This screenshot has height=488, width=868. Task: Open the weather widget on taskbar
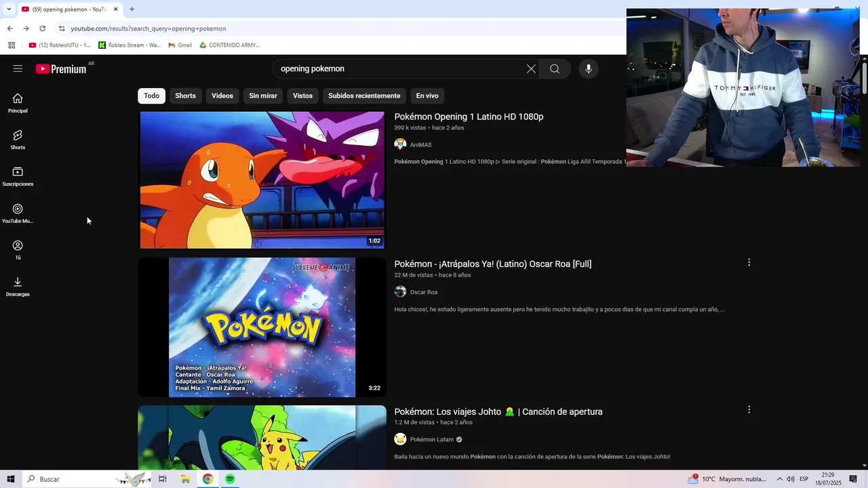tap(727, 479)
